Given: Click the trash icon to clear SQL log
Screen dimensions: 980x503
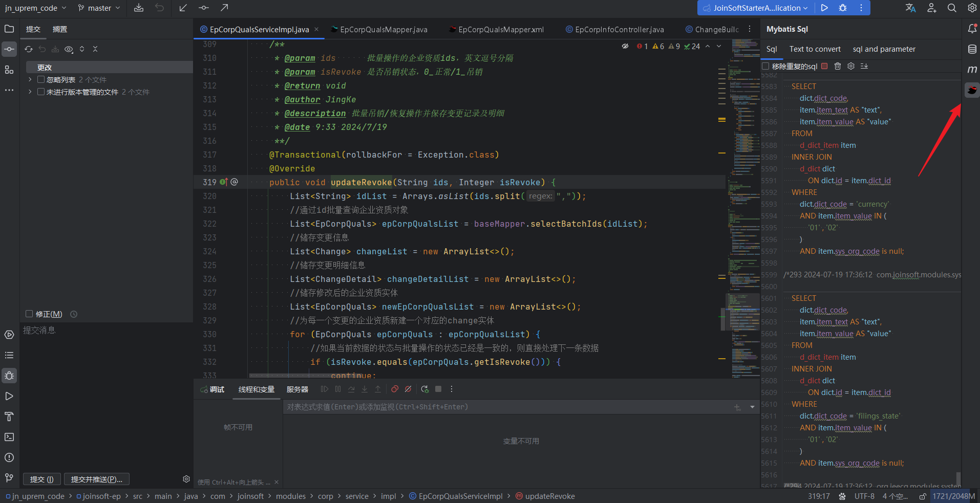Looking at the screenshot, I should pos(838,66).
